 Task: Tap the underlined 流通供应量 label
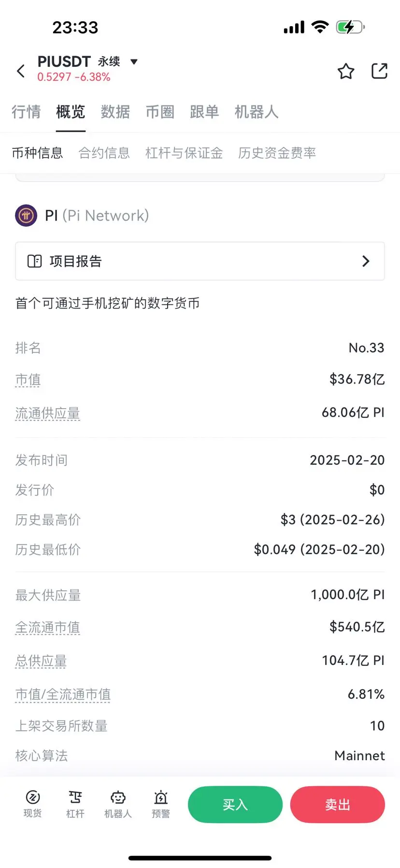[47, 413]
